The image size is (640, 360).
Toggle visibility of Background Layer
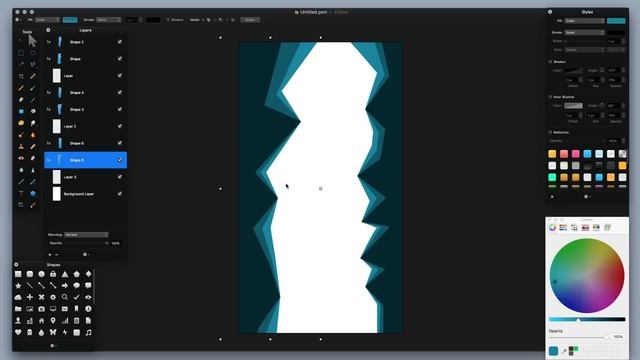click(x=120, y=194)
